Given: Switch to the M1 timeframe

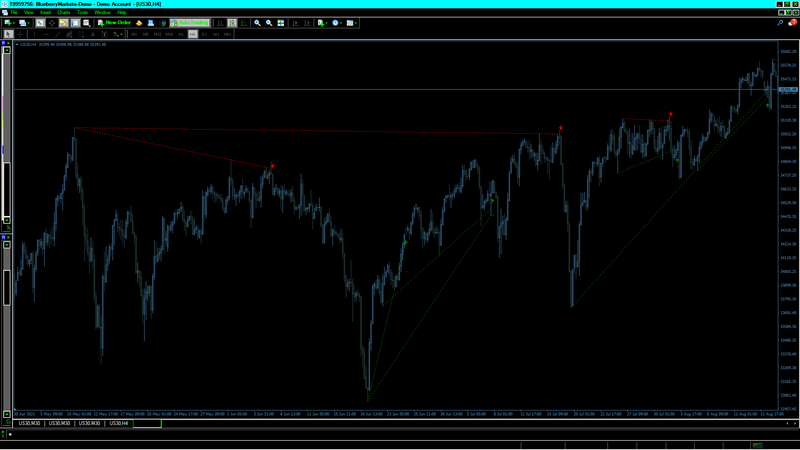Looking at the screenshot, I should (134, 34).
